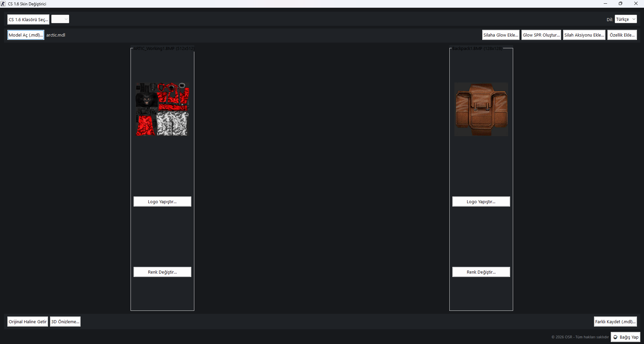
Task: Select the ARTIC_Working1.BMP texture thumbnail
Action: (162, 109)
